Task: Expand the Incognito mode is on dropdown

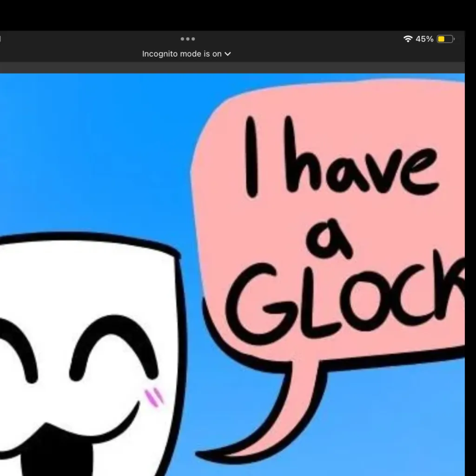Action: 186,54
